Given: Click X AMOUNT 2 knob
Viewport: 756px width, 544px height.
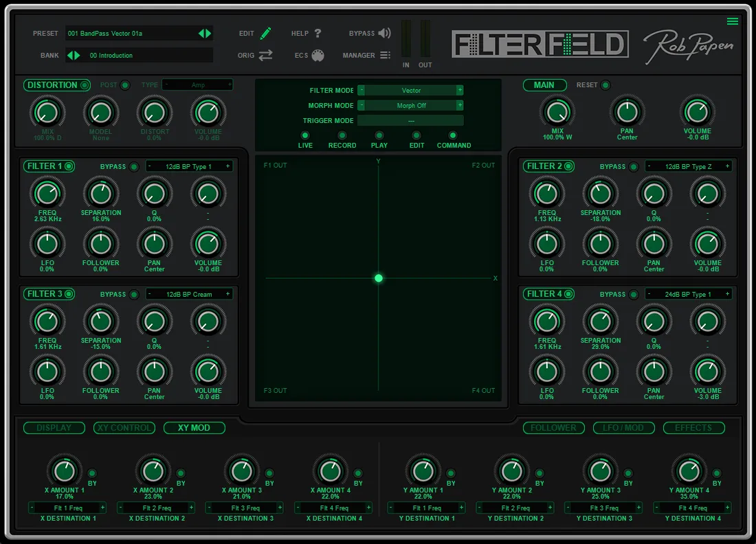Looking at the screenshot, I should [153, 471].
